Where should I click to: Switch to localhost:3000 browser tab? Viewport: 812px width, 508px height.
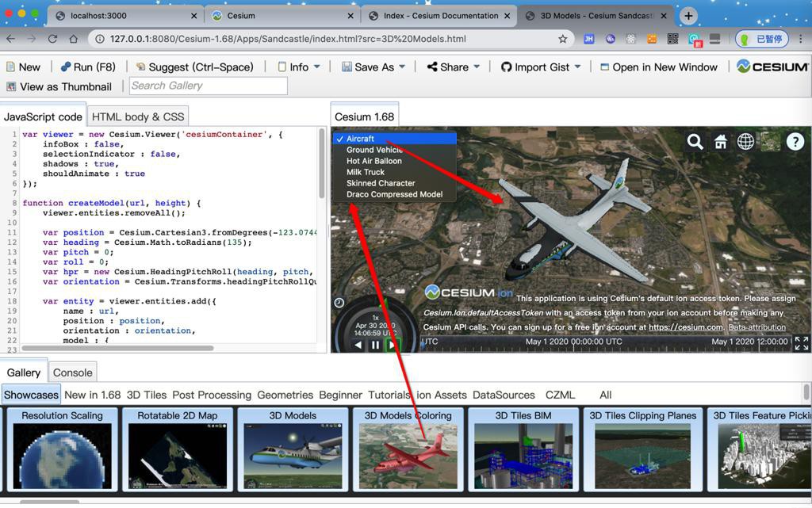pos(126,16)
